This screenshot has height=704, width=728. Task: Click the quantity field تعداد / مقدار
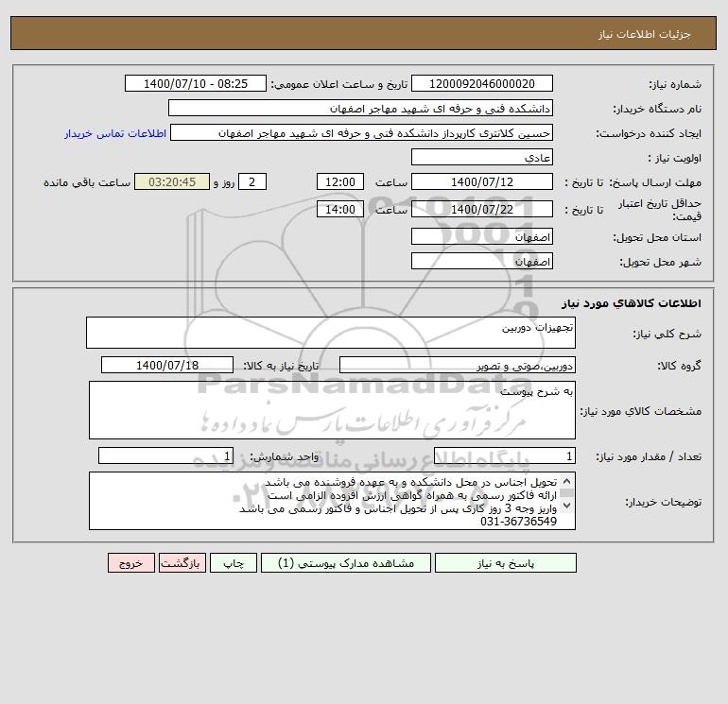[x=505, y=455]
